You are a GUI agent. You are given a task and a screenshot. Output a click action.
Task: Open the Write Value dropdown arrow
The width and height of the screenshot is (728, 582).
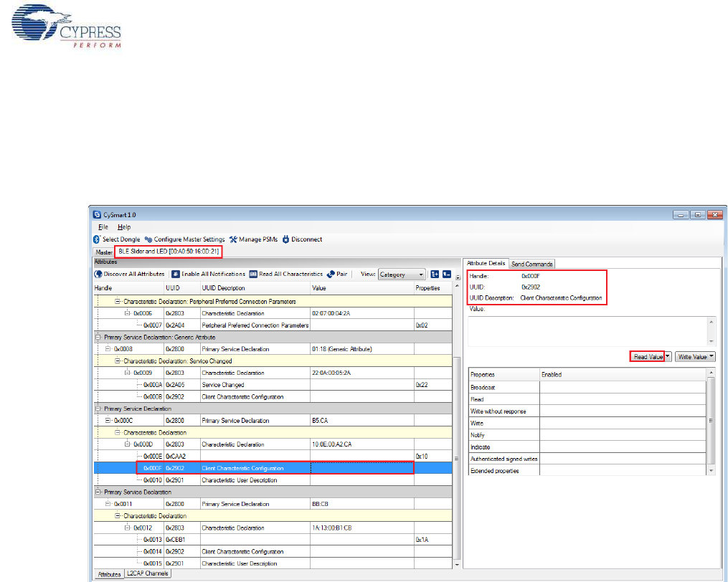coord(712,356)
